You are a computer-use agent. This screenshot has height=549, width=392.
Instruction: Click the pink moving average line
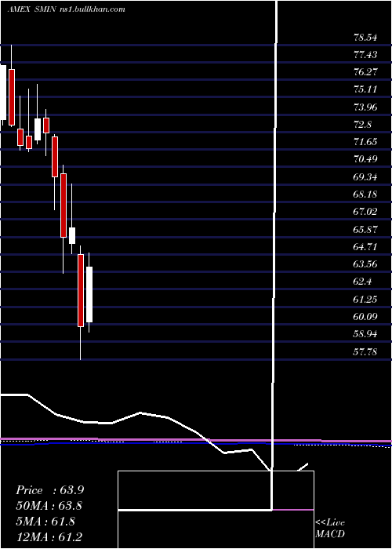tap(196, 440)
